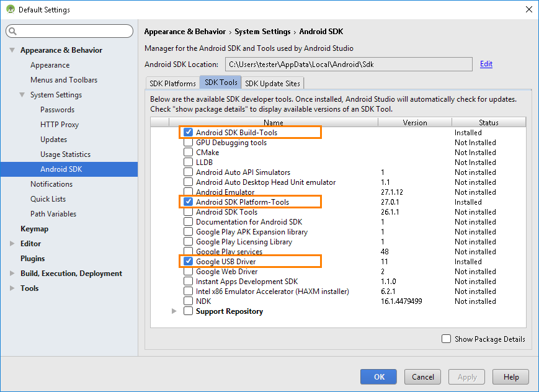Switch to SDK Platforms tab
Viewport: 539px width, 392px height.
(172, 83)
